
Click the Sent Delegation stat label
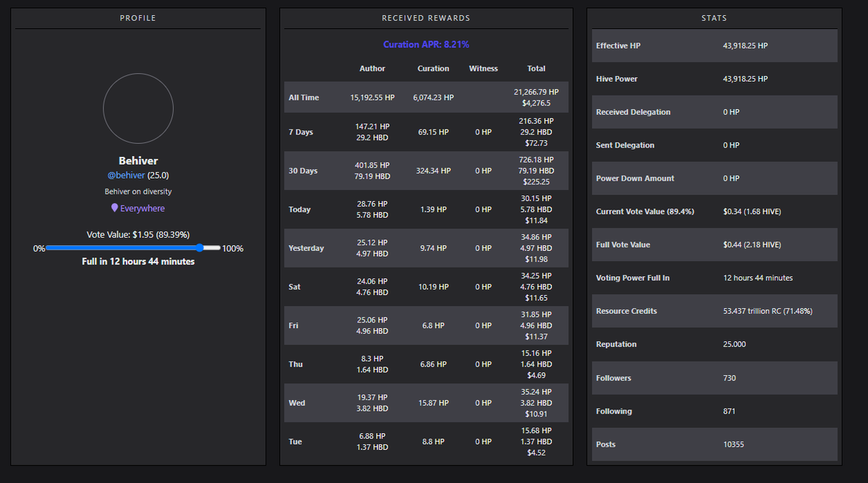[625, 145]
